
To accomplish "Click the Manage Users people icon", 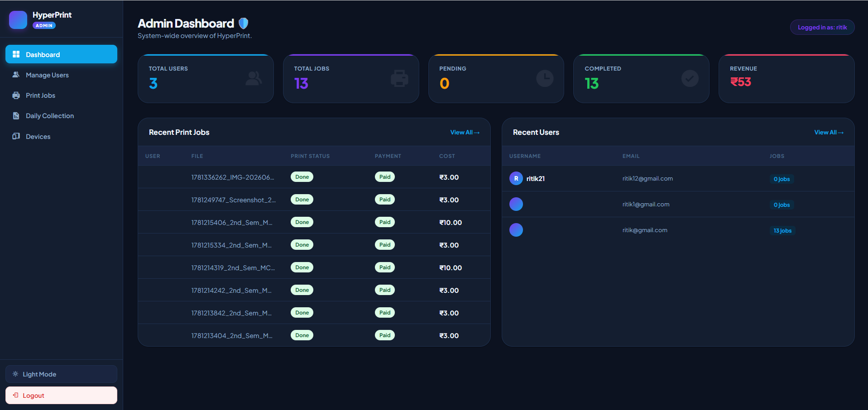I will 16,75.
